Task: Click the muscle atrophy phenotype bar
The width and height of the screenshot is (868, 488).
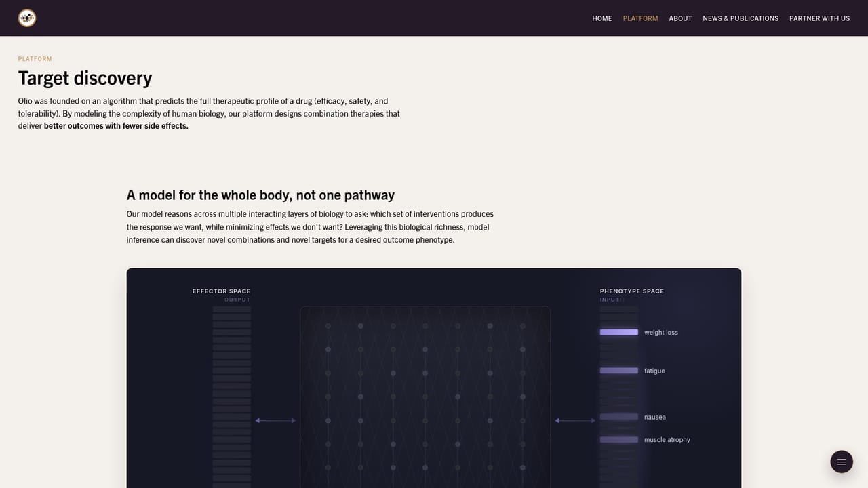Action: coord(619,440)
